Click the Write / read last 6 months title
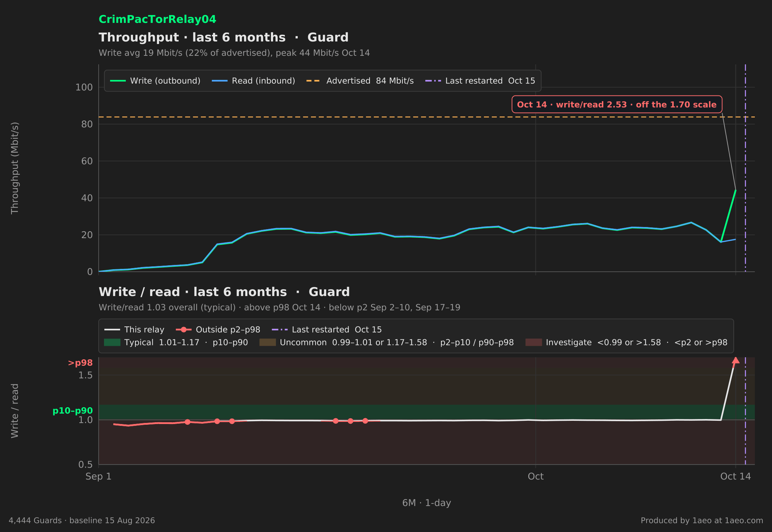The height and width of the screenshot is (532, 772). click(224, 292)
